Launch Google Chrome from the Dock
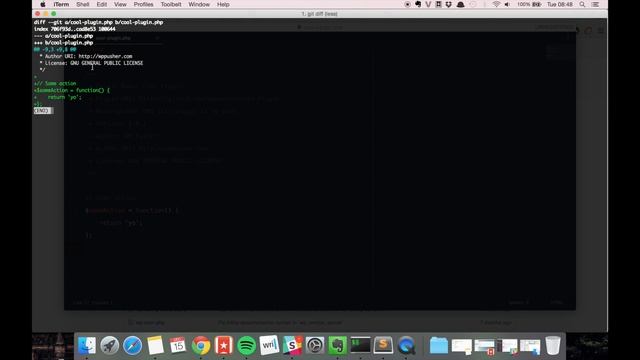The height and width of the screenshot is (360, 640). point(201,345)
